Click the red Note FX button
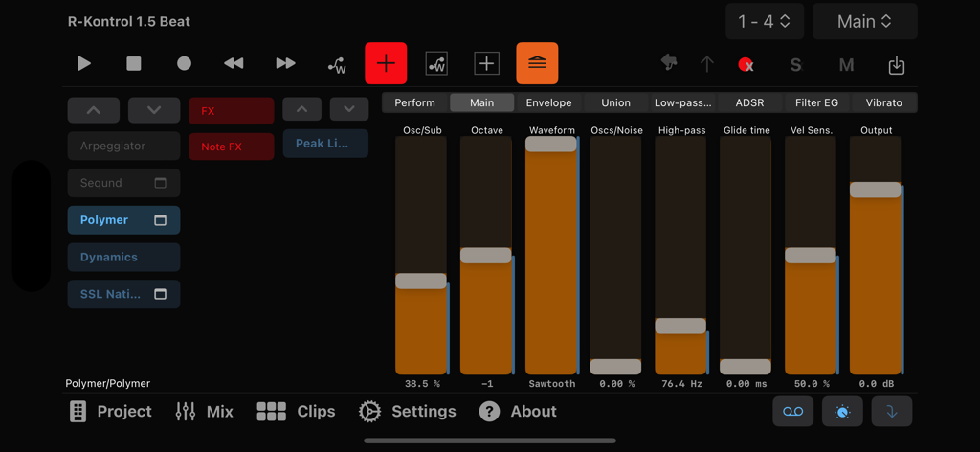The image size is (980, 452). [232, 147]
